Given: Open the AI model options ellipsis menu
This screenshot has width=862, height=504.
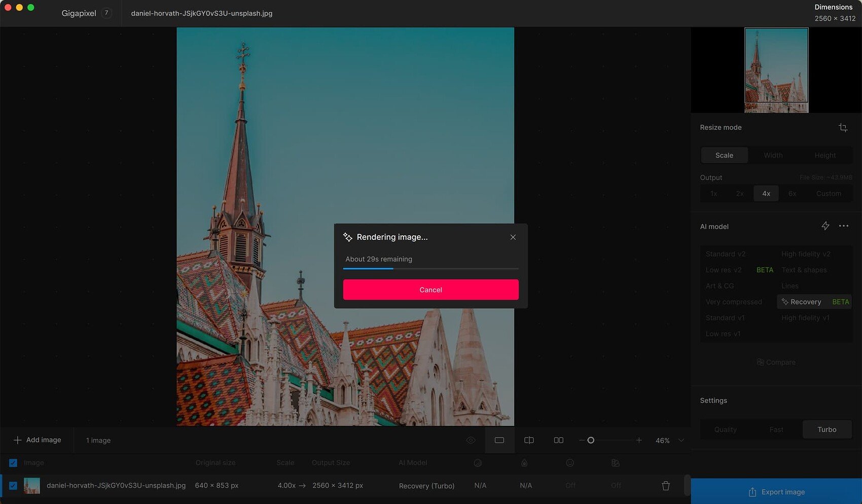Looking at the screenshot, I should (x=844, y=226).
